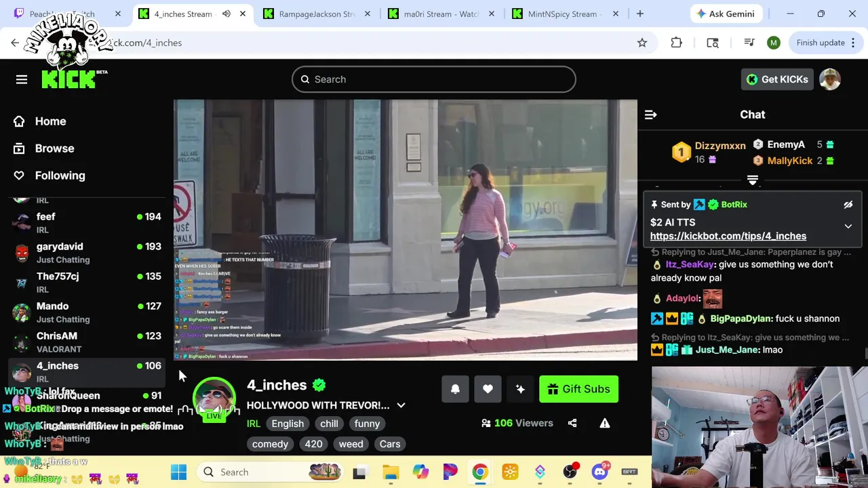Open Copilot from taskbar

(420, 472)
